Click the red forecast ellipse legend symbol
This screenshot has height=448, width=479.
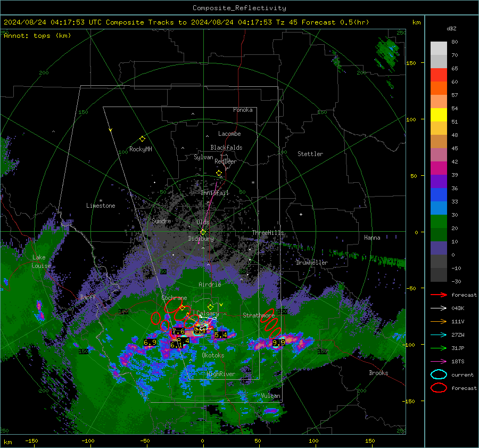click(439, 388)
